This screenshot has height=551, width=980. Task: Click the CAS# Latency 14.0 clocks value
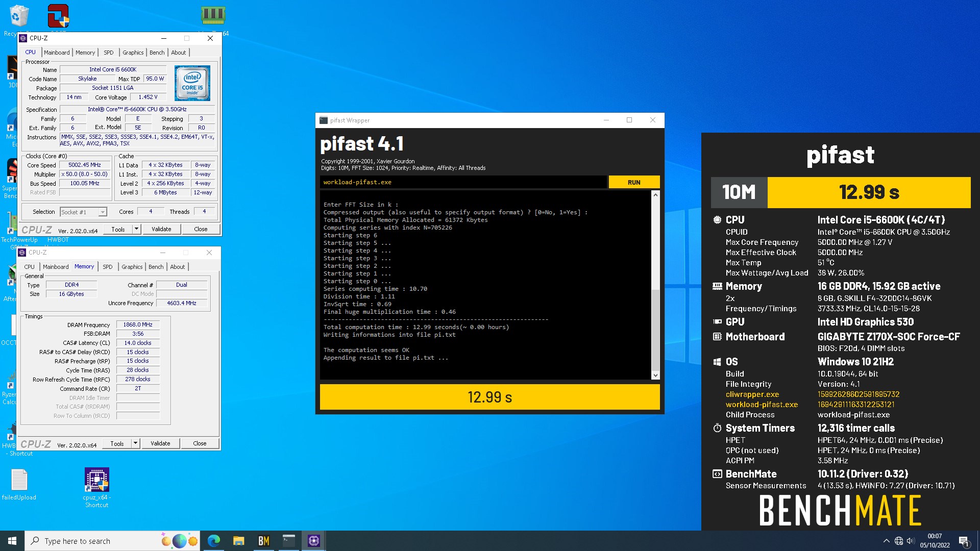(138, 343)
